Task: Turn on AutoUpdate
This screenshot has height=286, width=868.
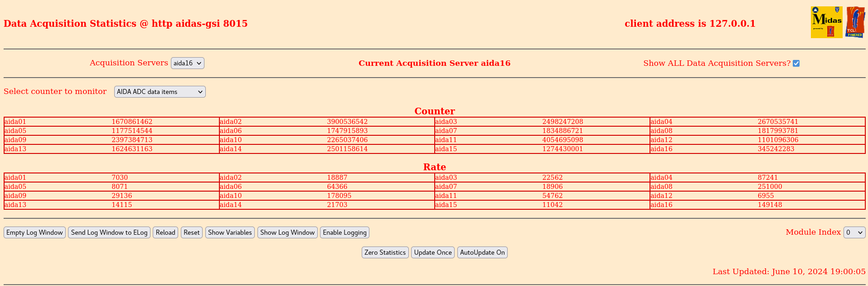Action: click(x=482, y=252)
